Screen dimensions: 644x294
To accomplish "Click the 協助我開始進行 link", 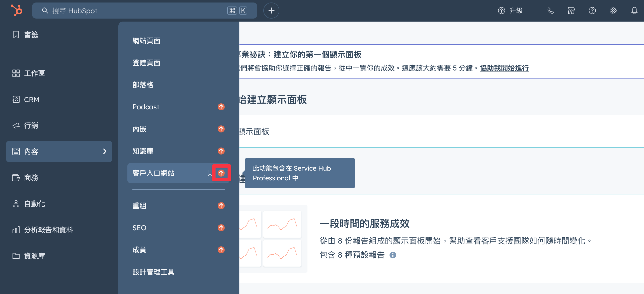I will coord(504,68).
